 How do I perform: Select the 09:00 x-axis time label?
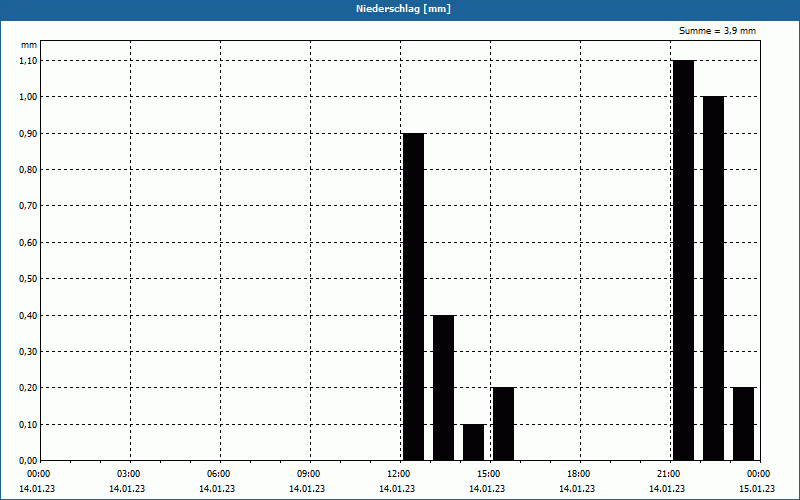pyautogui.click(x=309, y=474)
